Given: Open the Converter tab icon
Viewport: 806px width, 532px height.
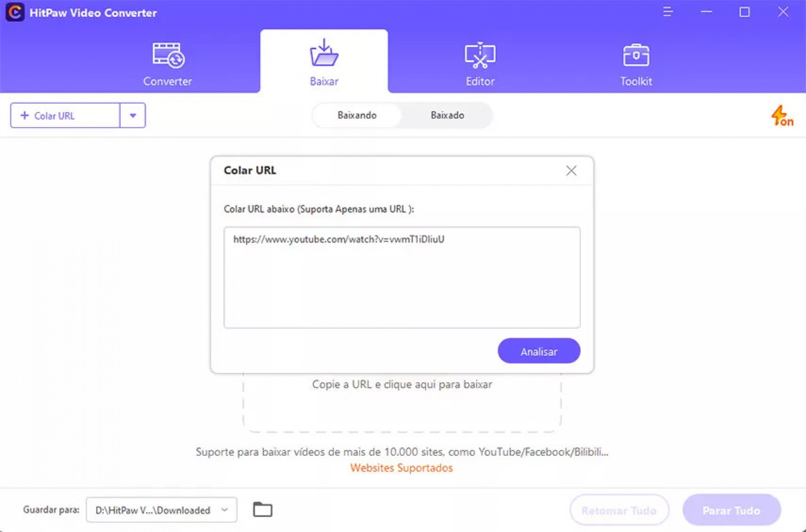Looking at the screenshot, I should tap(168, 55).
